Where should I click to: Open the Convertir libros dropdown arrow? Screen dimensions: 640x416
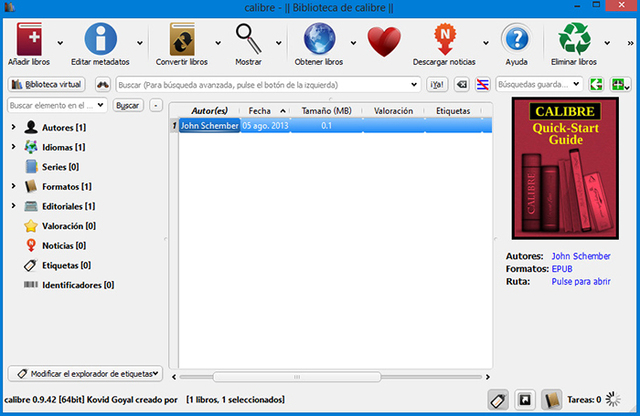(218, 43)
